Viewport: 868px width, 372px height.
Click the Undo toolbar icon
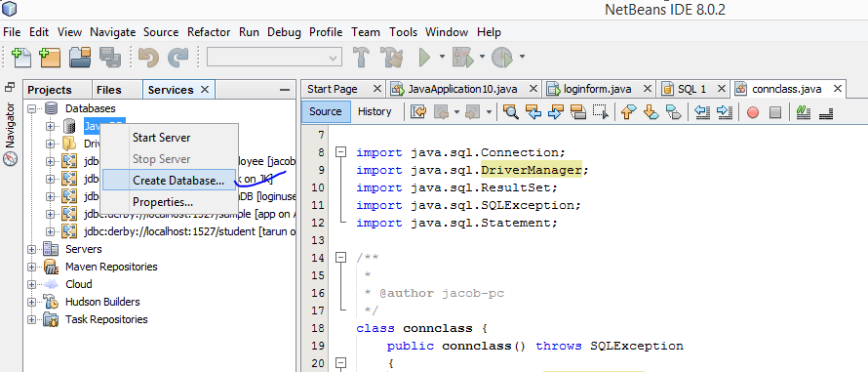(x=148, y=57)
